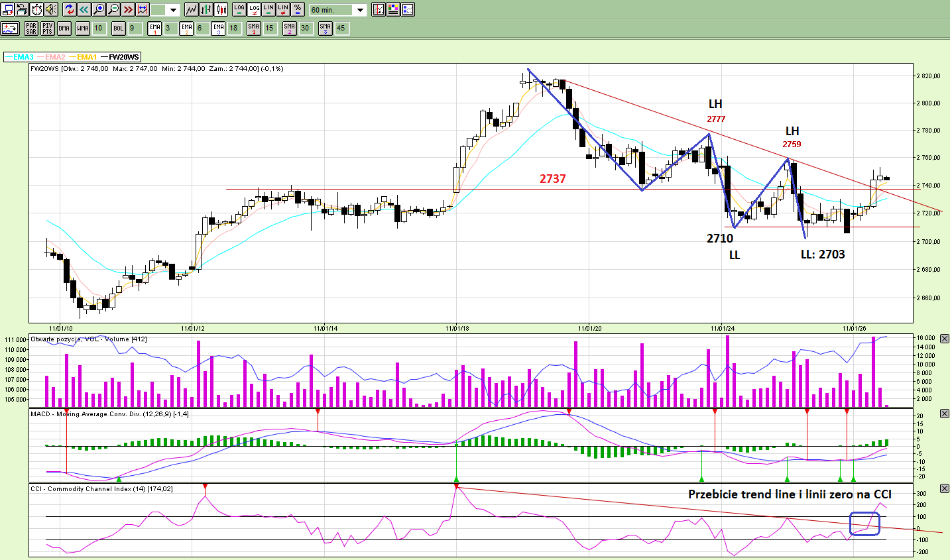This screenshot has width=950, height=560.
Task: Close the CCI indicator panel
Action: point(945,488)
